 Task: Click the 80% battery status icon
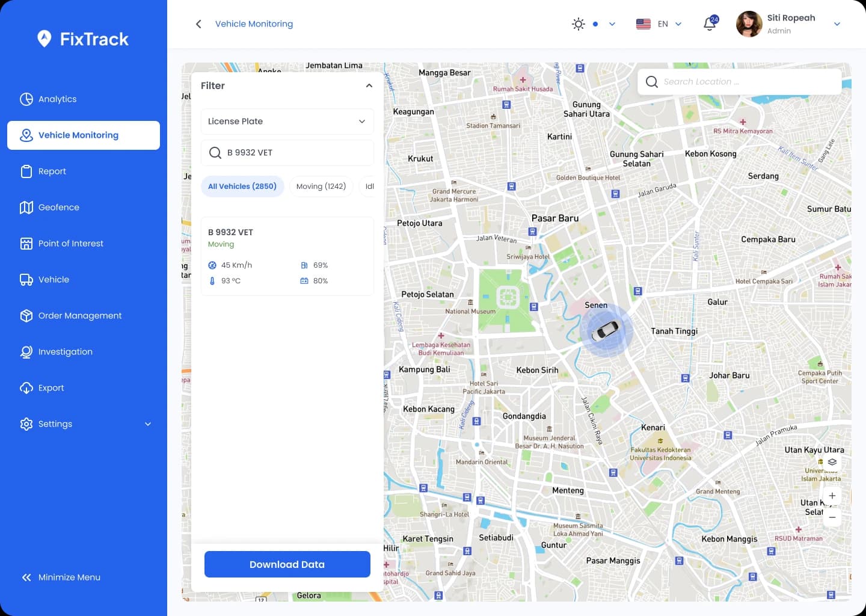click(x=304, y=281)
